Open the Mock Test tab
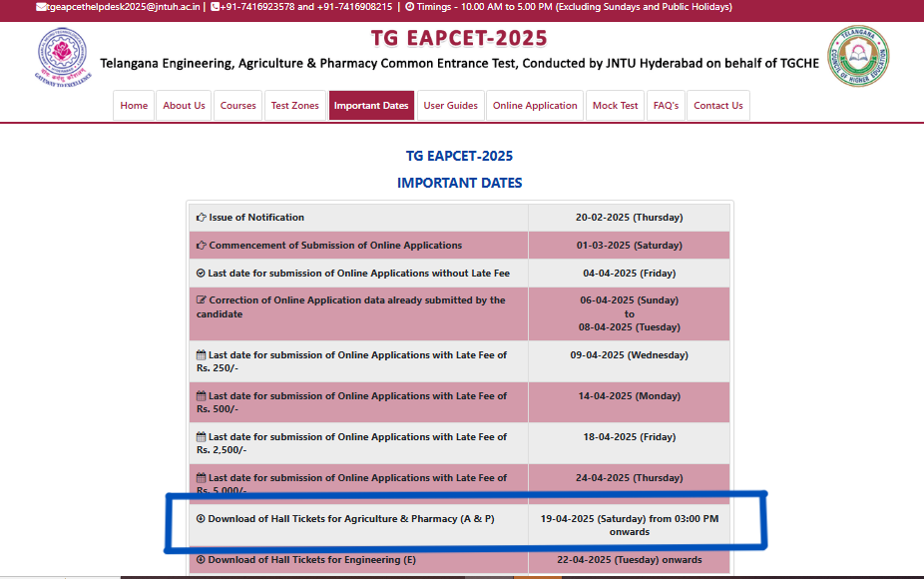This screenshot has height=579, width=924. [615, 105]
